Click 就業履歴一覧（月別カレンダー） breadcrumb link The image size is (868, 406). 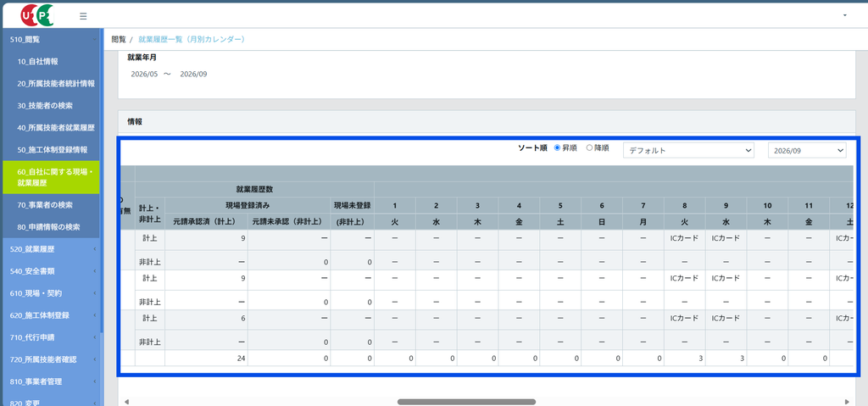192,40
